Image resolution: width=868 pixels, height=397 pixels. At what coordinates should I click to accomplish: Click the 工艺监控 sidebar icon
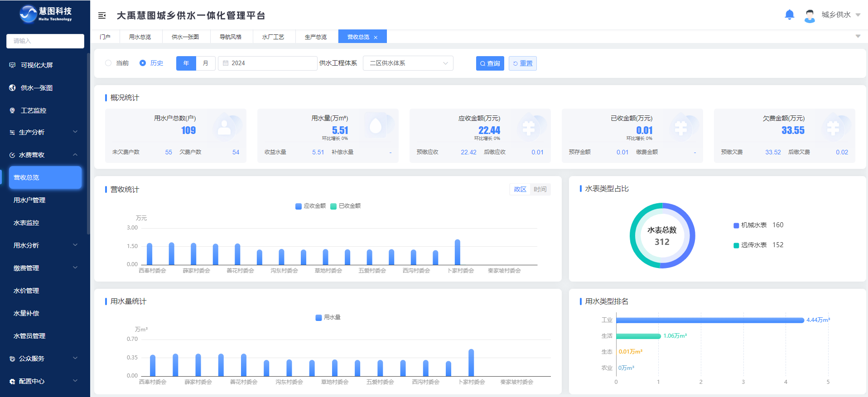pos(12,110)
